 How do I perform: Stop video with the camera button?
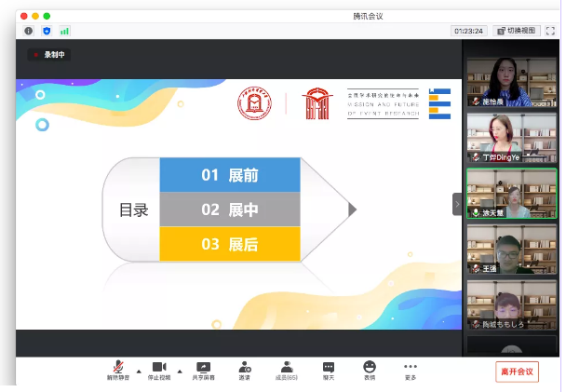tap(158, 368)
